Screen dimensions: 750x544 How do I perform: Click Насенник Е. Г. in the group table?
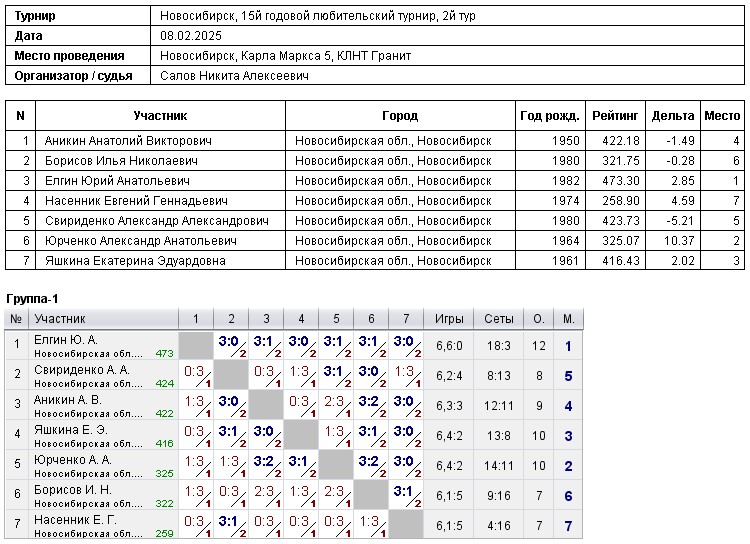76,520
